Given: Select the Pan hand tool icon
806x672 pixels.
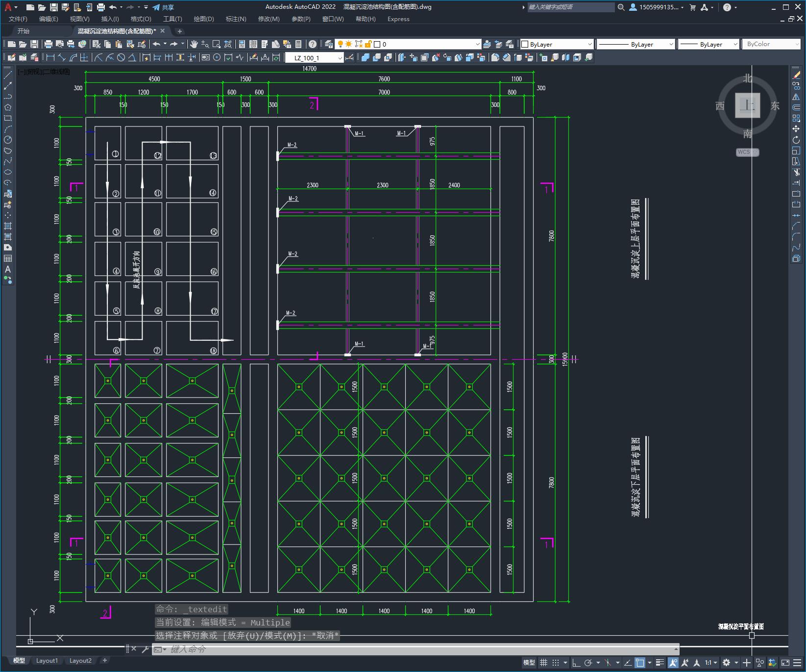Looking at the screenshot, I should (x=194, y=44).
